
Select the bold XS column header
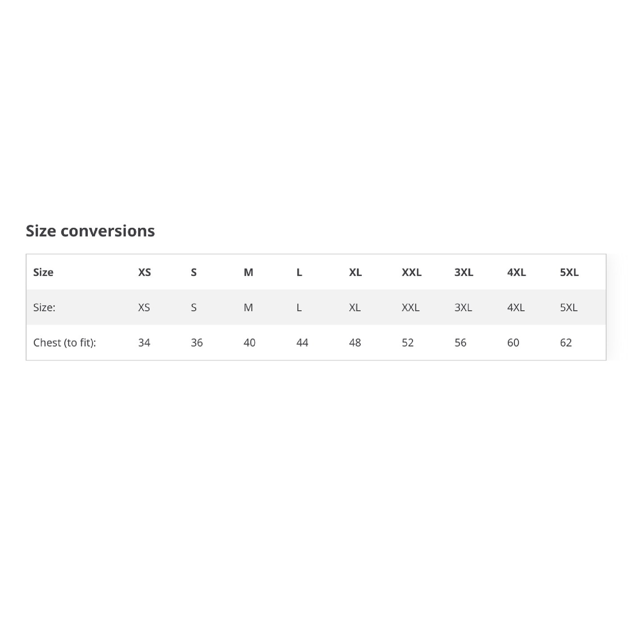(x=144, y=272)
